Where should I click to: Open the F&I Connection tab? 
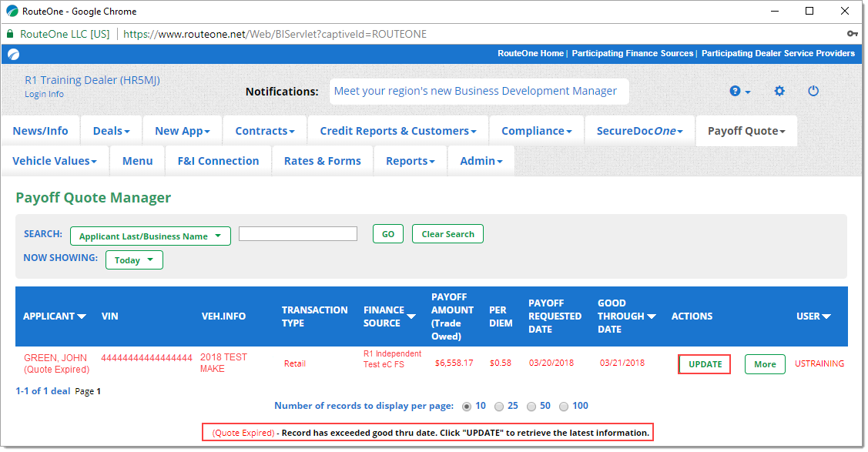click(218, 161)
